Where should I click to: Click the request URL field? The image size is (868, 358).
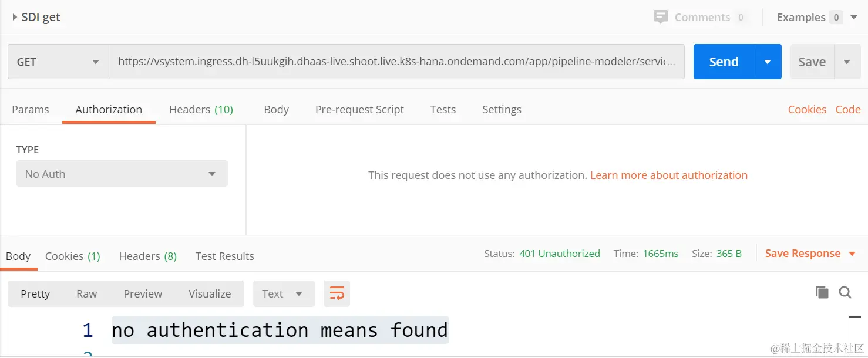click(396, 62)
